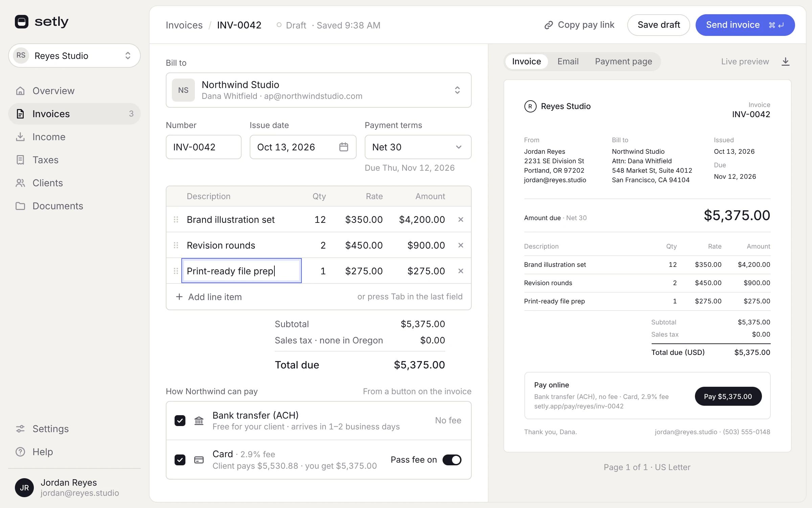The width and height of the screenshot is (812, 508).
Task: Grab the Print-ready file prep drag handle
Action: pyautogui.click(x=176, y=271)
